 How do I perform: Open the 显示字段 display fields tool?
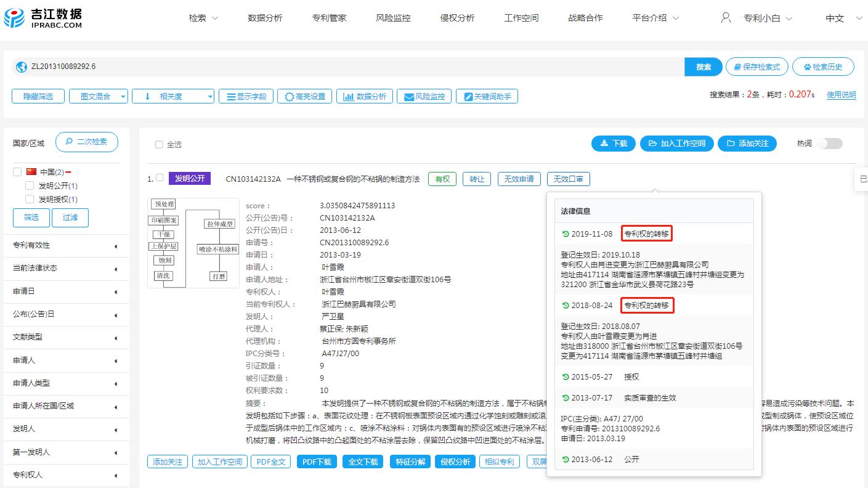tap(246, 96)
